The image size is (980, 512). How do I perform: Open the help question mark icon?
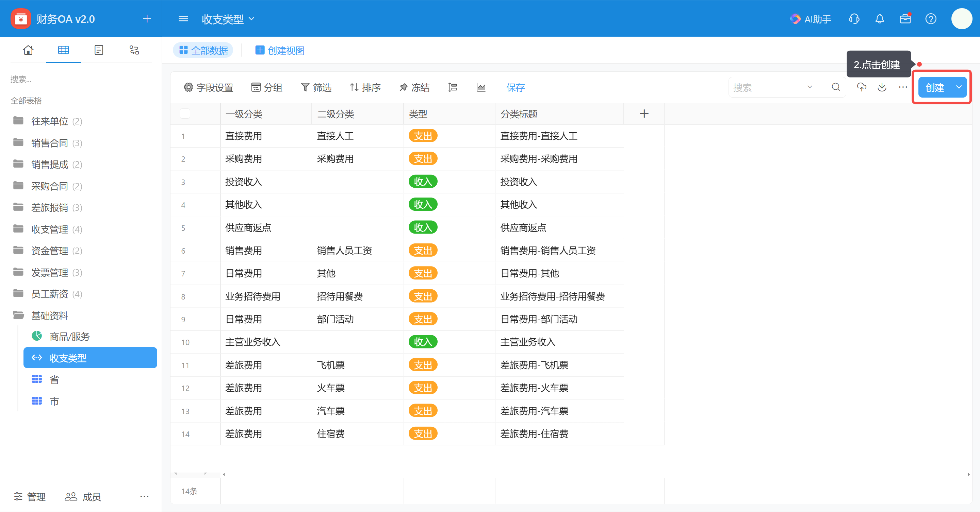[x=931, y=19]
